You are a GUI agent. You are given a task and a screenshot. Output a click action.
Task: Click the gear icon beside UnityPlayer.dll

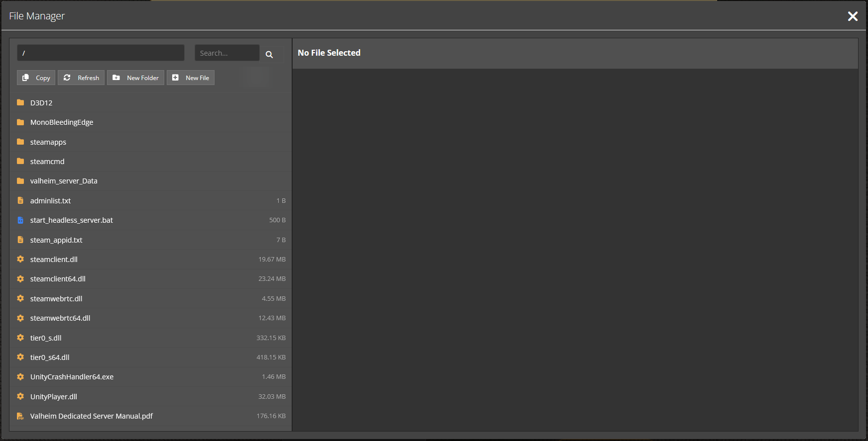point(20,396)
